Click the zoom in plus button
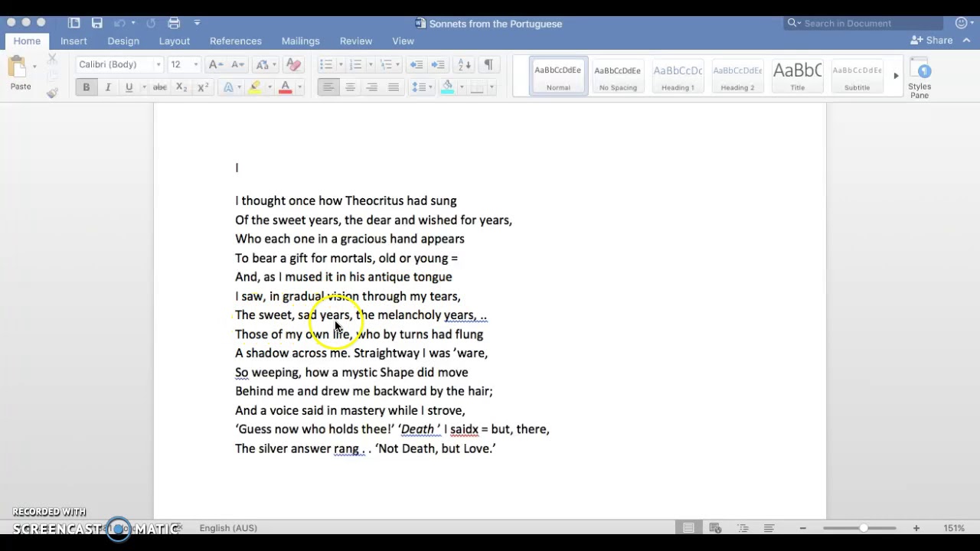The width and height of the screenshot is (980, 551). [x=916, y=528]
